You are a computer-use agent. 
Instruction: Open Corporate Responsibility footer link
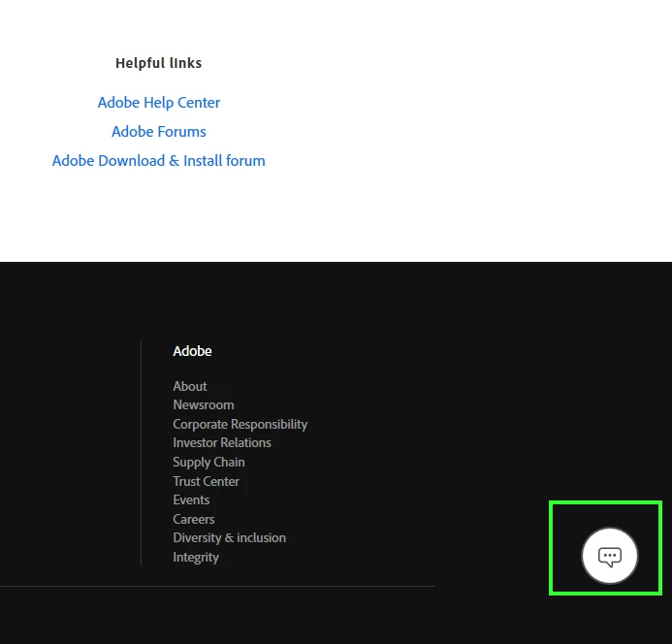click(240, 424)
